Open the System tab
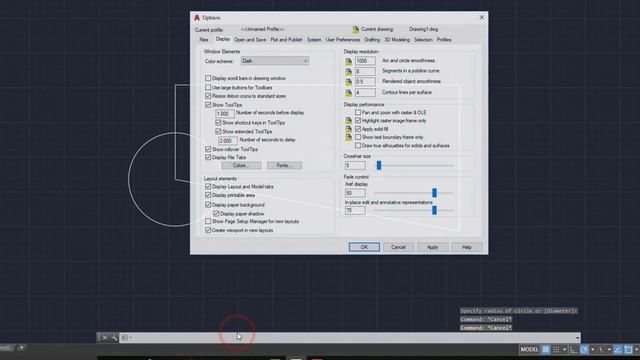The width and height of the screenshot is (640, 360). 314,40
